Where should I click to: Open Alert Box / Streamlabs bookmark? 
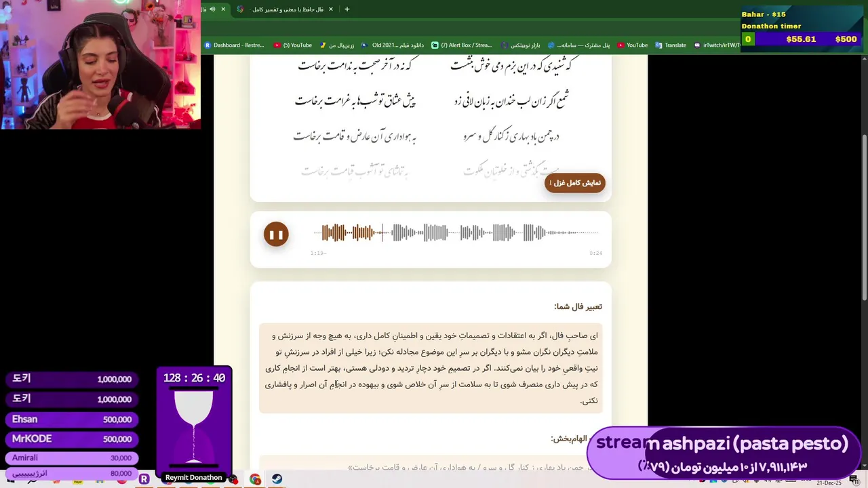(462, 45)
